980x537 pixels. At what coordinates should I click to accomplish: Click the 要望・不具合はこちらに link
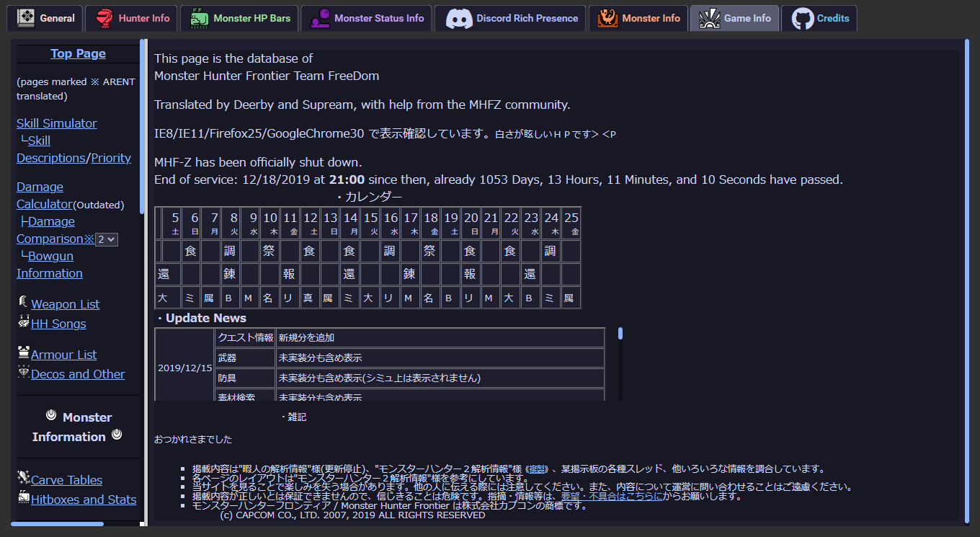tap(612, 496)
